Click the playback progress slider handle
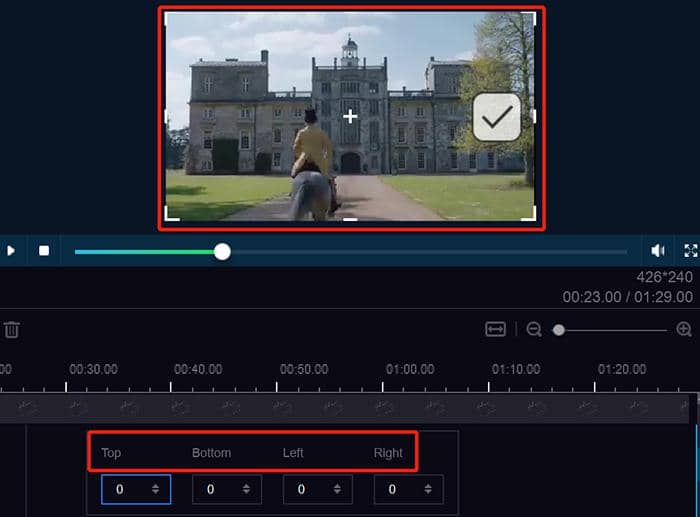700x517 pixels. point(222,252)
